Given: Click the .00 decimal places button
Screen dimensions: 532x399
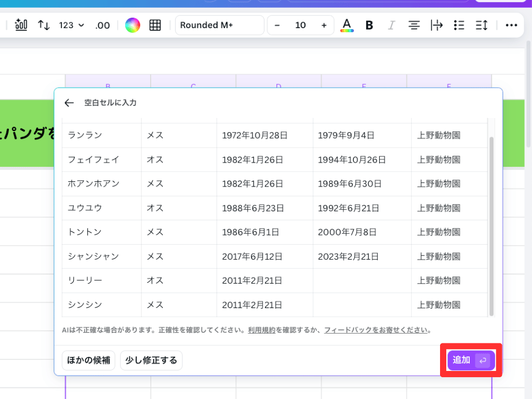Looking at the screenshot, I should coord(102,25).
